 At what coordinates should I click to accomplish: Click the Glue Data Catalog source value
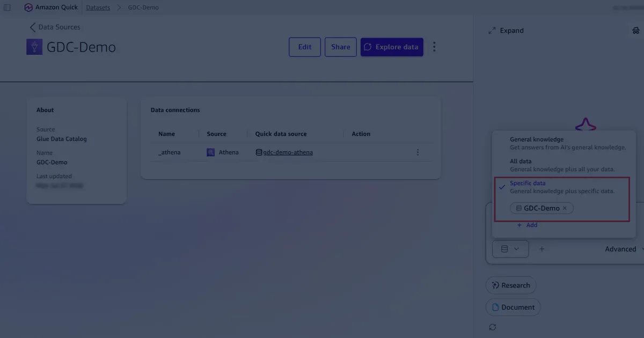61,139
